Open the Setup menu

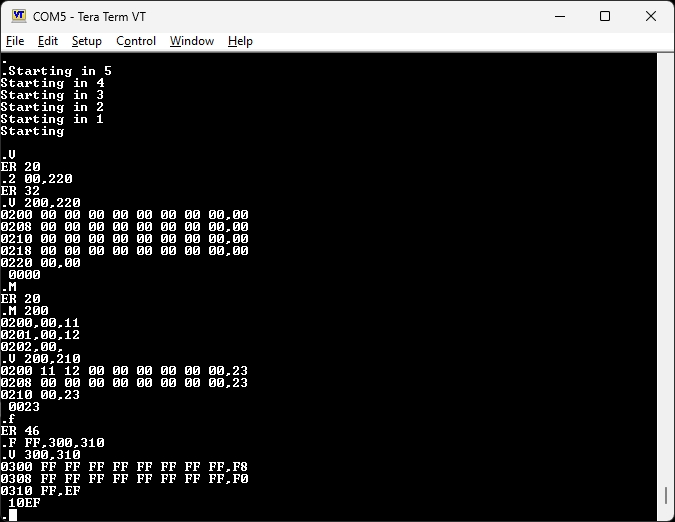point(87,41)
